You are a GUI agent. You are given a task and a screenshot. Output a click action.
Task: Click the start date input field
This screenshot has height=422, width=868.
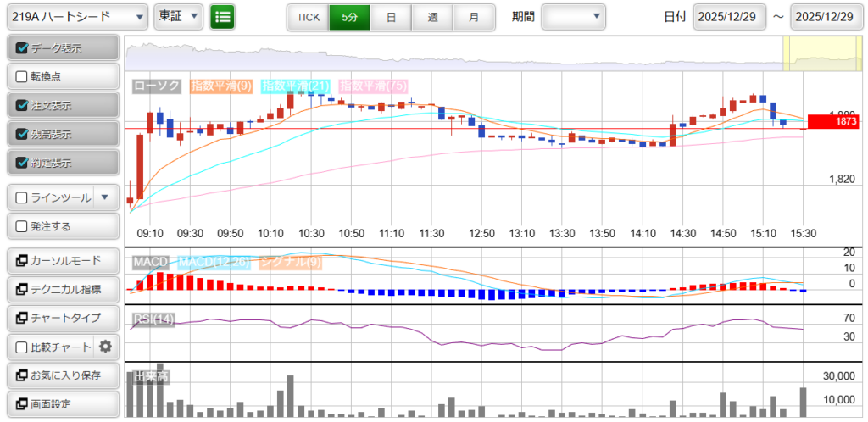(729, 16)
